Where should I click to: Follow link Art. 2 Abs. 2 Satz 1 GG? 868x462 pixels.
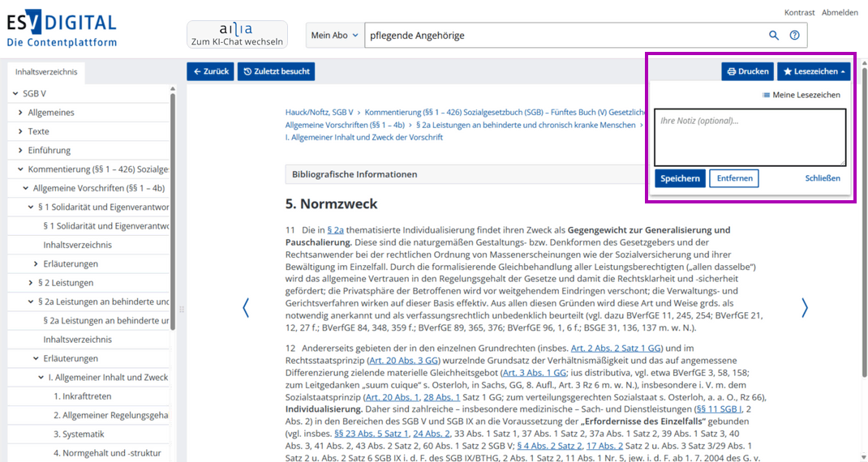point(616,349)
